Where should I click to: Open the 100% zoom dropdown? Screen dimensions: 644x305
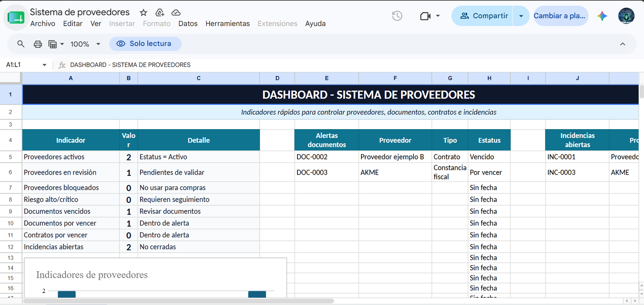[85, 44]
